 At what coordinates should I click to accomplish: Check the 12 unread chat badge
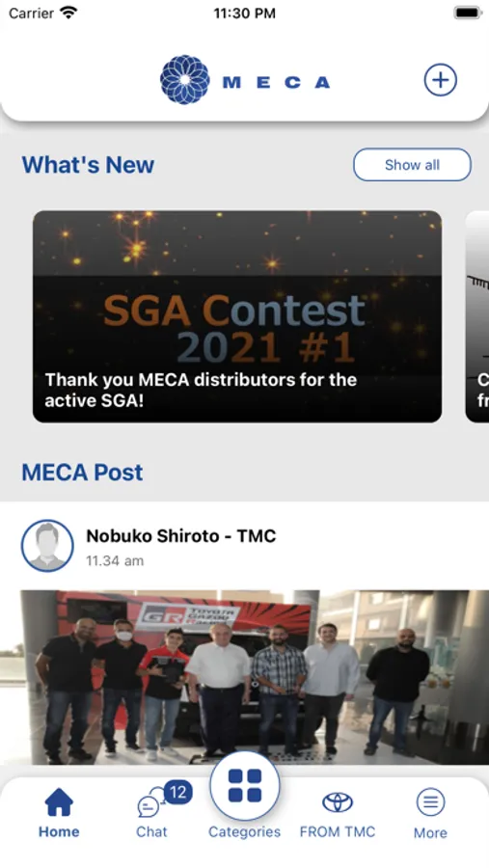pos(177,792)
